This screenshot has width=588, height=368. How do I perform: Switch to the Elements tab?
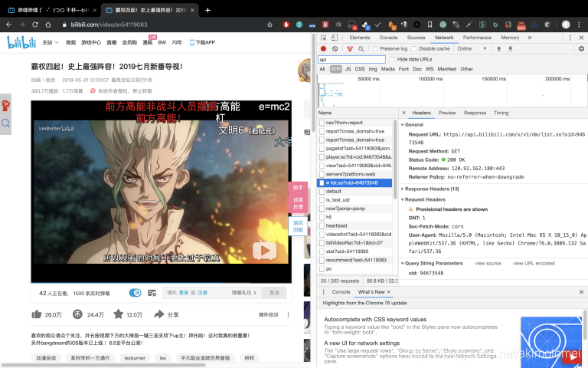[x=360, y=38]
